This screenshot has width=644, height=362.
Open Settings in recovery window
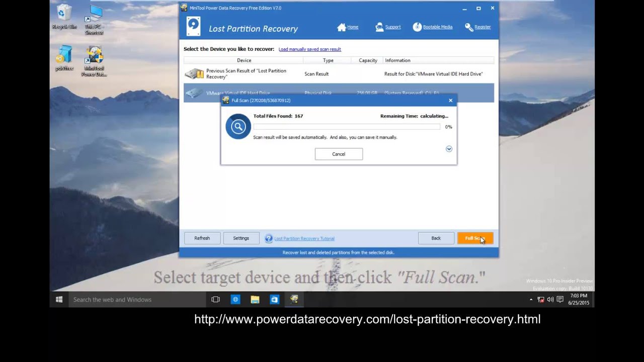[x=241, y=238]
